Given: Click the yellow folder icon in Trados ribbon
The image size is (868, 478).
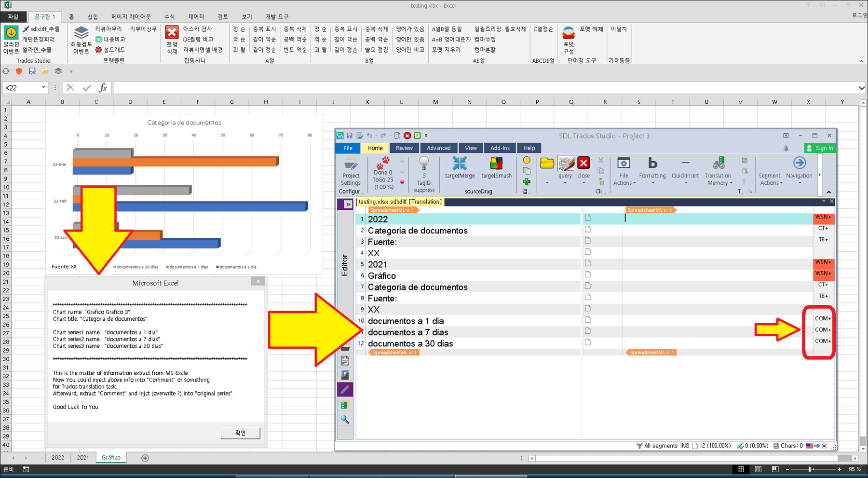Looking at the screenshot, I should (547, 163).
